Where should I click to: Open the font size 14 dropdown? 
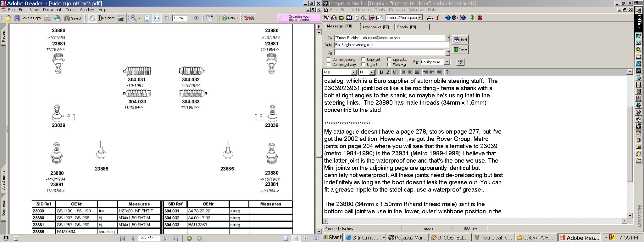pos(372,72)
